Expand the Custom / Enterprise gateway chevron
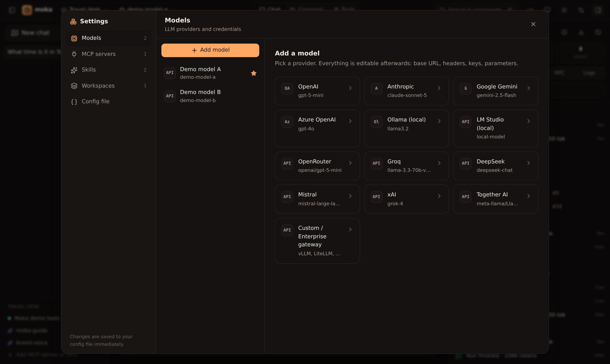The width and height of the screenshot is (610, 364). pyautogui.click(x=350, y=229)
